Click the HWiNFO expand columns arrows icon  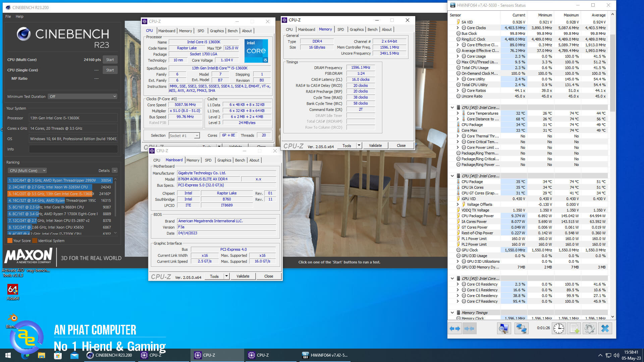click(455, 328)
